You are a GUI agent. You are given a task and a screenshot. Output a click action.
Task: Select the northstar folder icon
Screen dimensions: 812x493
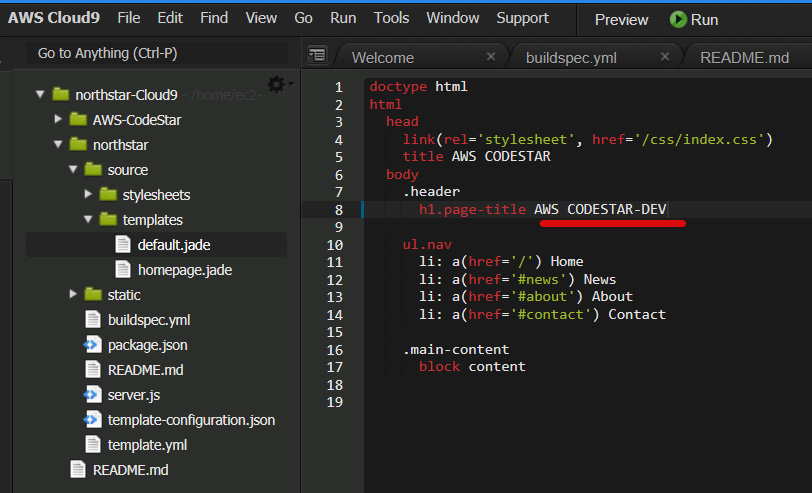tap(78, 144)
